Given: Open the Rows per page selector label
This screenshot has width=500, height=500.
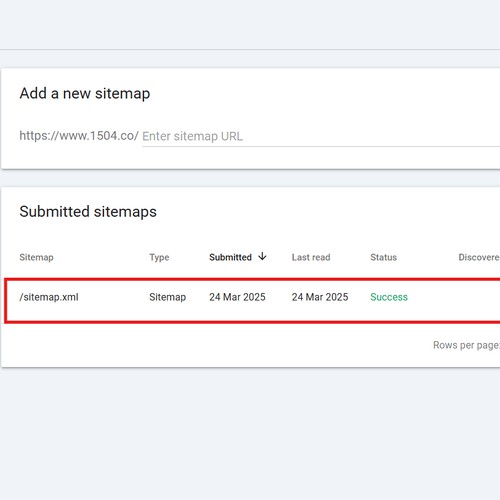Looking at the screenshot, I should 466,345.
